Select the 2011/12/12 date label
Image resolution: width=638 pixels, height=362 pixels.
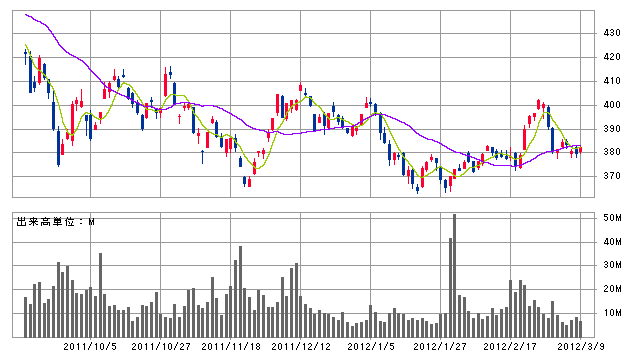click(x=301, y=347)
